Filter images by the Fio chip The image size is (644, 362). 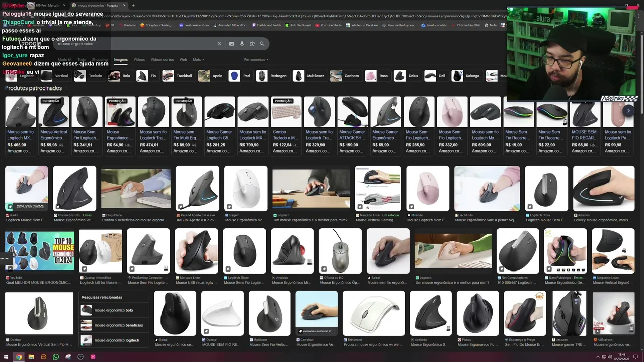[147, 76]
